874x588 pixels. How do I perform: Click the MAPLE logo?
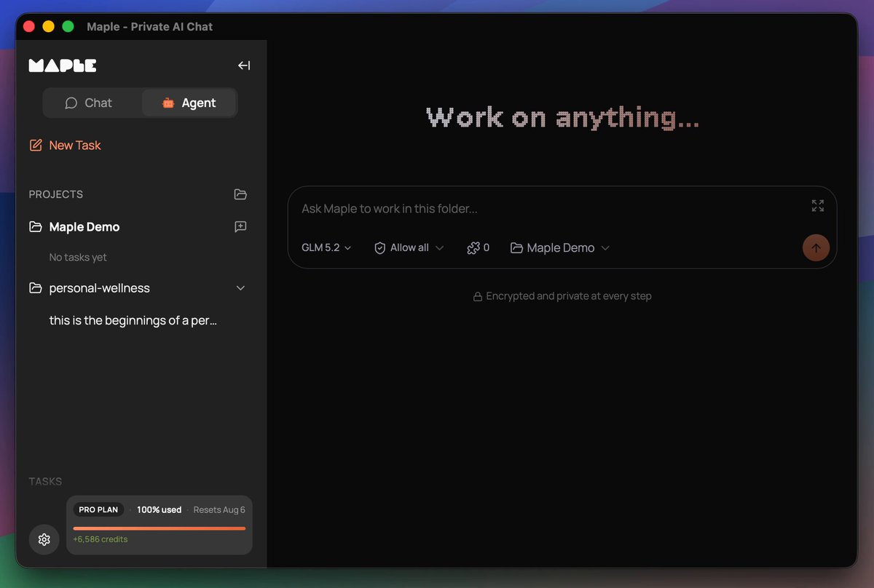pyautogui.click(x=63, y=65)
